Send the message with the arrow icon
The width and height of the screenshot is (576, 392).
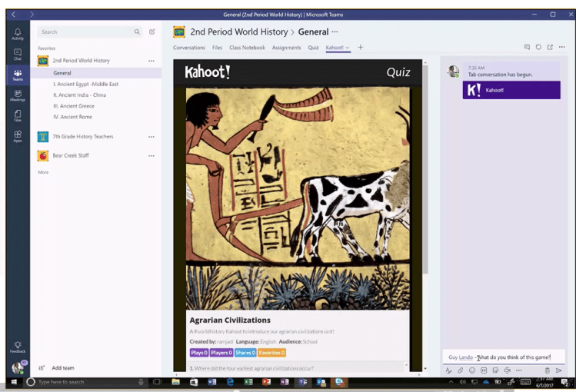pyautogui.click(x=559, y=370)
